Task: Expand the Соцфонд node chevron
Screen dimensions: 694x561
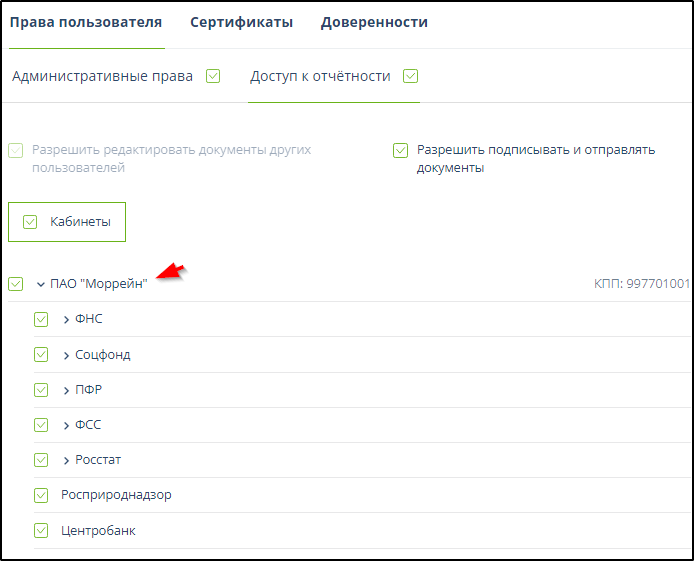Action: pyautogui.click(x=66, y=355)
